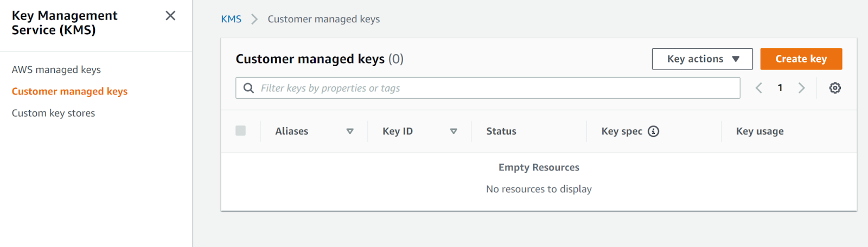Click the search magnifier icon
Image resolution: width=868 pixels, height=247 pixels.
(x=248, y=88)
